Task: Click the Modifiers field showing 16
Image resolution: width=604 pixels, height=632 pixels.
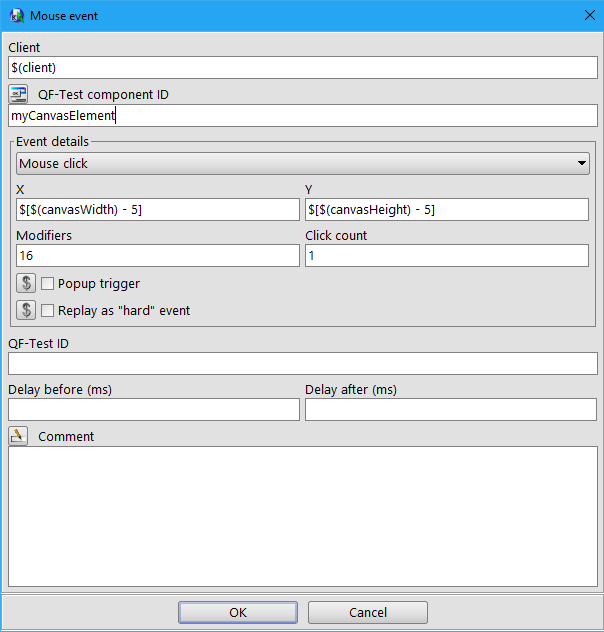Action: 158,255
